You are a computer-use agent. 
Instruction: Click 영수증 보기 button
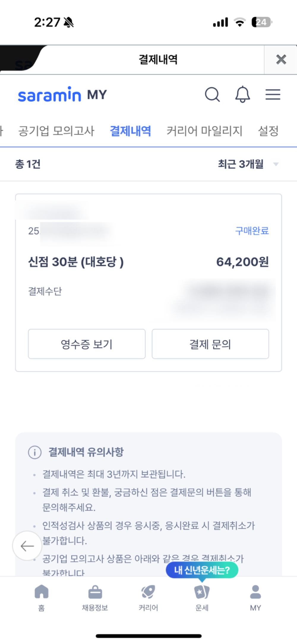click(x=87, y=344)
